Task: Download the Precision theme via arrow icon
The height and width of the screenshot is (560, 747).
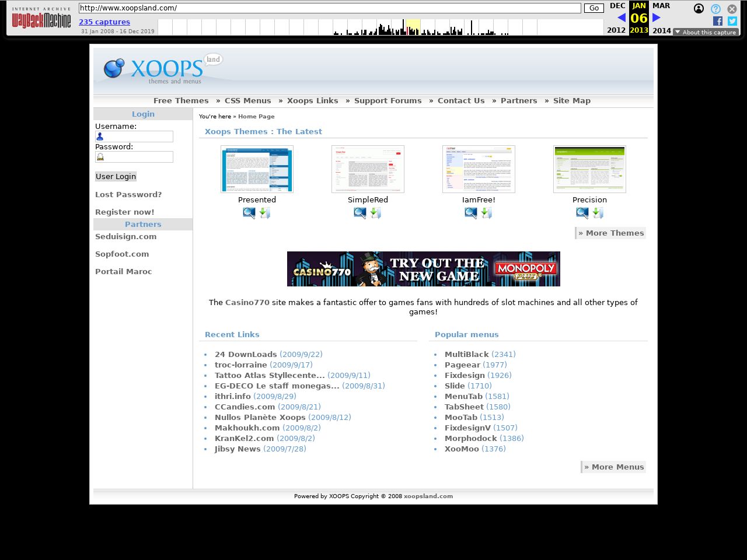Action: click(598, 213)
